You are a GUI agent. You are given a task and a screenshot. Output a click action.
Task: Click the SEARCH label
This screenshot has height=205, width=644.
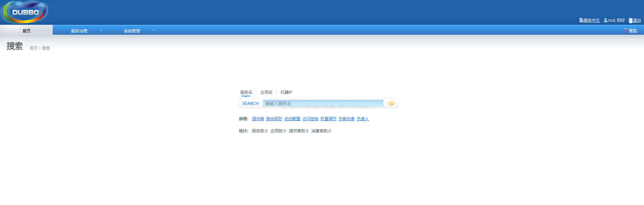click(x=250, y=104)
